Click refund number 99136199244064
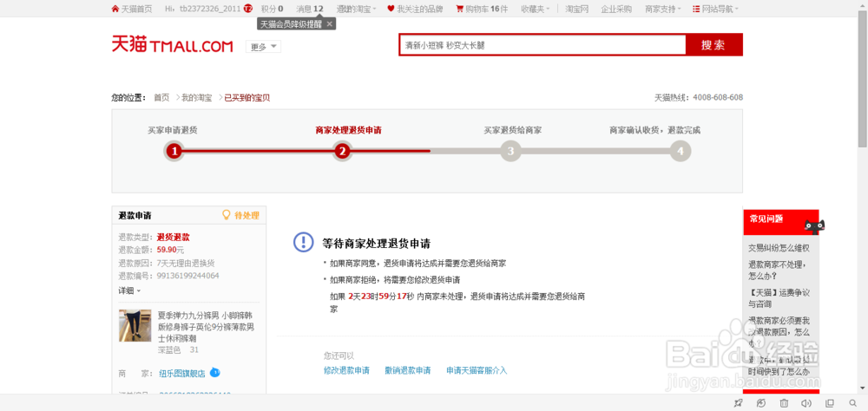Screen dimensions: 868x411 click(x=187, y=276)
